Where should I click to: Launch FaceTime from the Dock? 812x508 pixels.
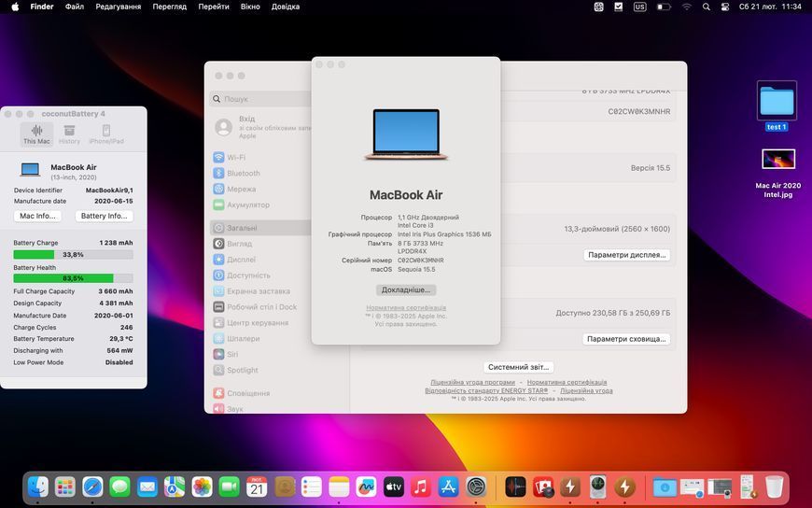[230, 487]
